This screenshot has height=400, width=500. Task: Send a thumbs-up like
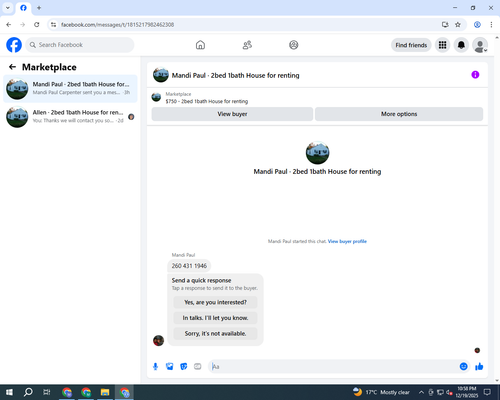479,367
